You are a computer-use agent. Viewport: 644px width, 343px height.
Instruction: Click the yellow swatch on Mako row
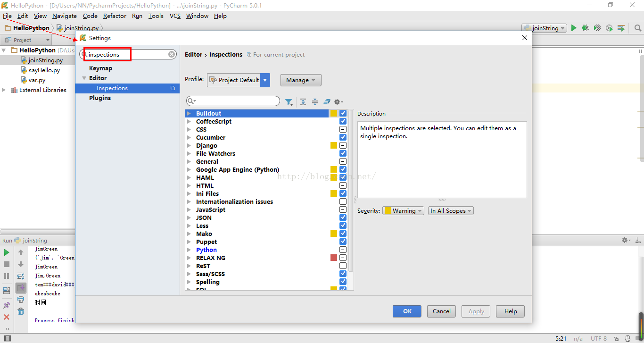pos(334,234)
